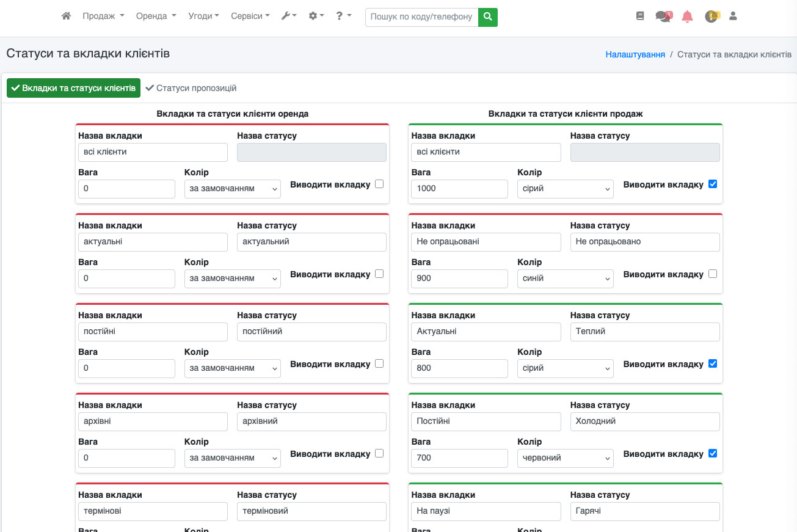Open the question mark help menu
This screenshot has width=797, height=532.
(343, 16)
